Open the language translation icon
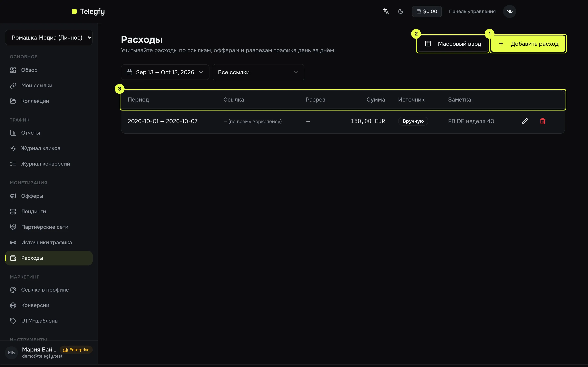 [x=386, y=11]
